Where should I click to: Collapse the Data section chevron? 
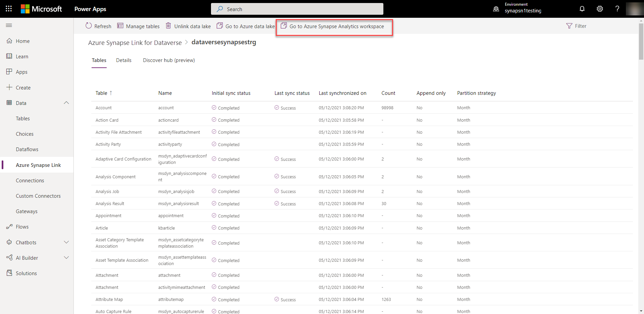(66, 103)
